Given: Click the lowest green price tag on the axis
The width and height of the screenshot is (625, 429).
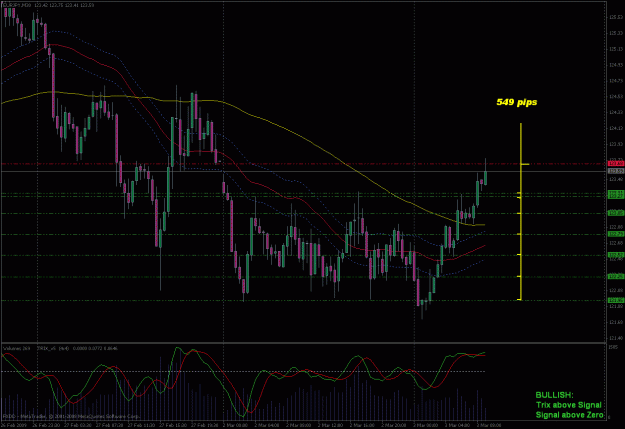Looking at the screenshot, I should click(x=616, y=300).
